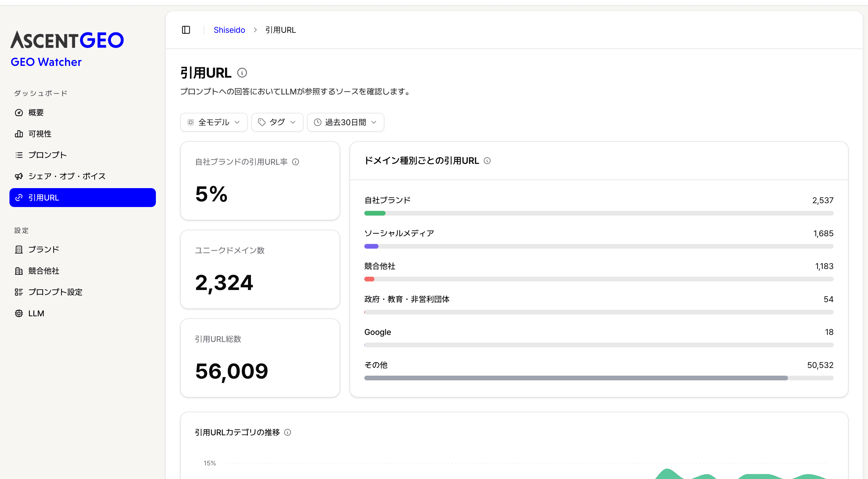The image size is (868, 479).
Task: Open 競合他社 settings in the sidebar
Action: (x=83, y=271)
